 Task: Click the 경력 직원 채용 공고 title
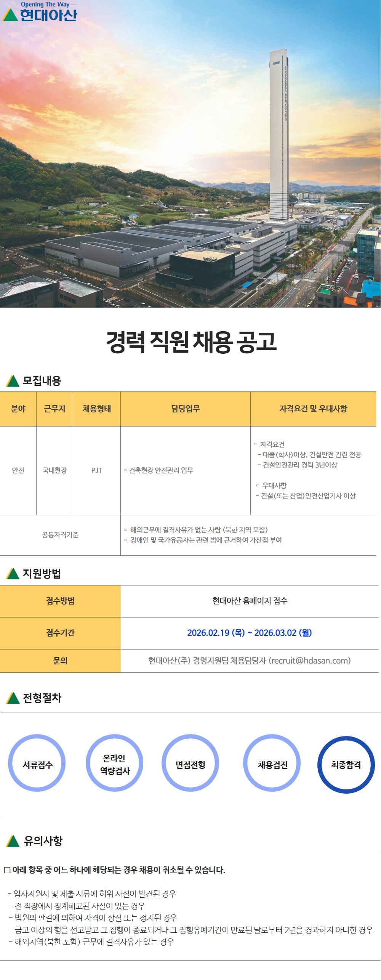click(x=190, y=342)
